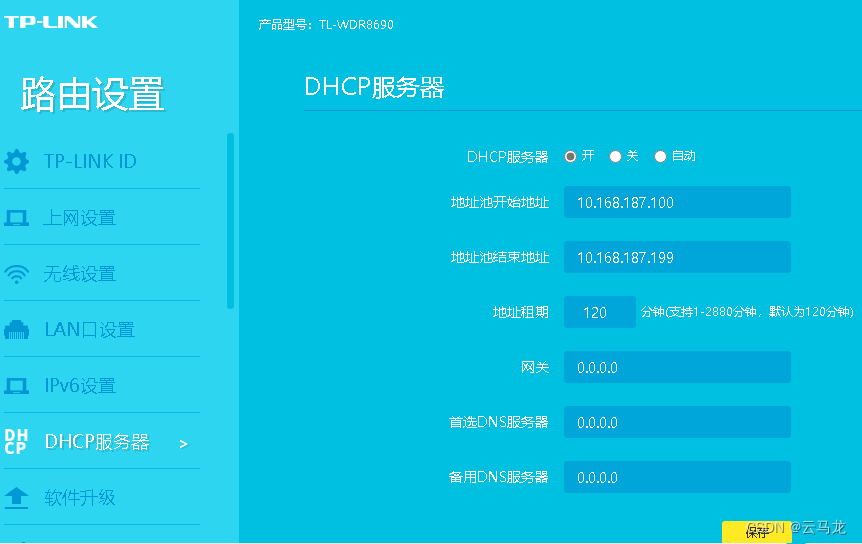Click the 地址租期 field showing 120
The image size is (862, 544).
click(x=600, y=312)
